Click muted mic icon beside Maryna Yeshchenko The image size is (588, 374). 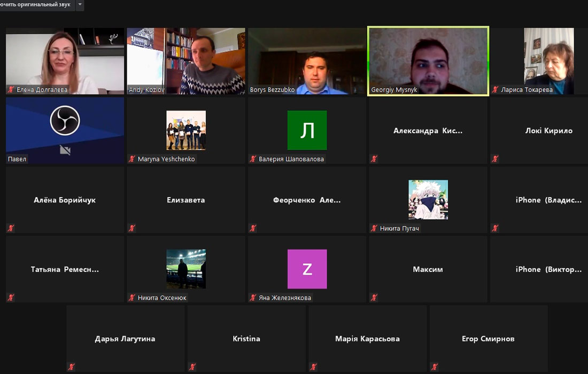click(132, 159)
